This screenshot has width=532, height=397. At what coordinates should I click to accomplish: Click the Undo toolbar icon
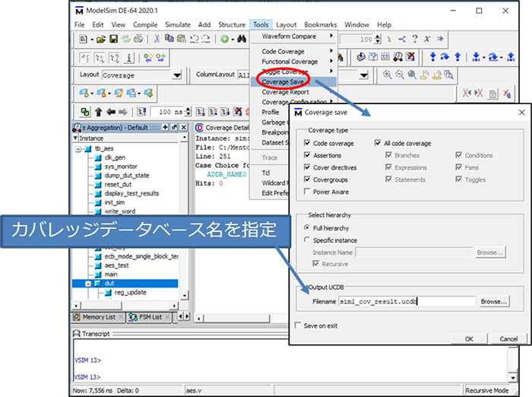pyautogui.click(x=194, y=39)
